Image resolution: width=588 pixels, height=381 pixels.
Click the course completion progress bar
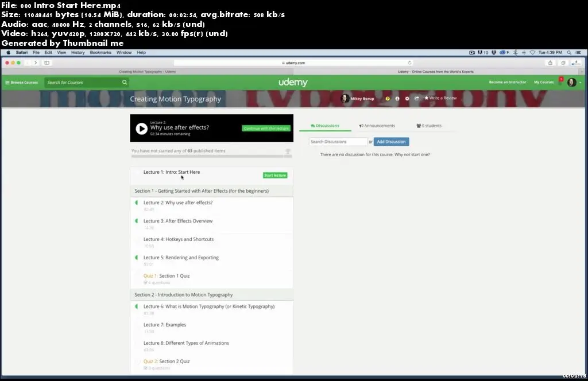[x=211, y=156]
